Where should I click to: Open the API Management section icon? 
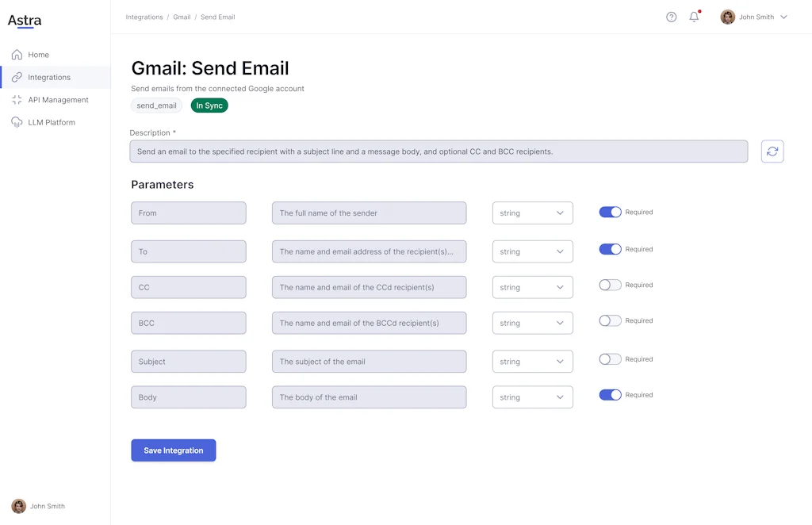[x=16, y=99]
